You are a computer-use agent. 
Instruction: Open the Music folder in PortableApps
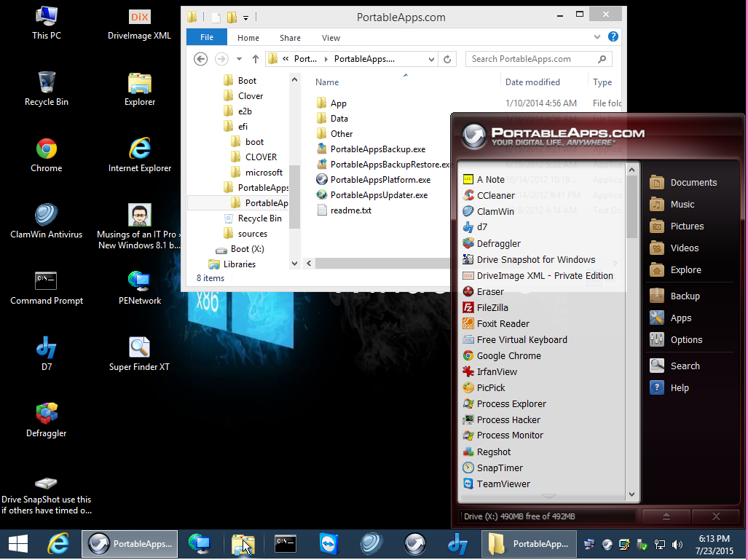(672, 204)
